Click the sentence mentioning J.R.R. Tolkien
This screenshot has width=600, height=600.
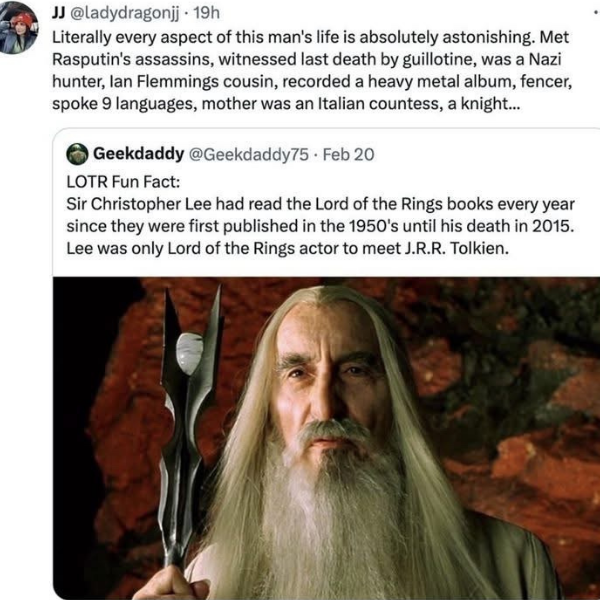pyautogui.click(x=288, y=248)
